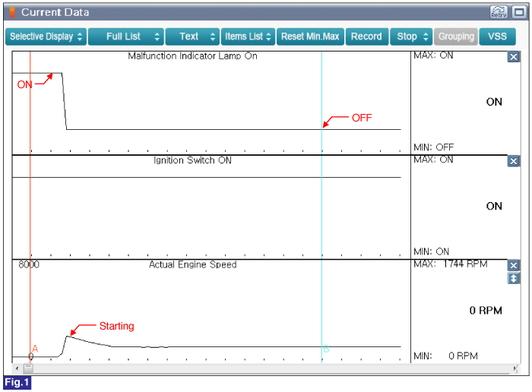Select the cyan cursor B marker
Viewport: 532px width, 392px height.
coord(326,349)
